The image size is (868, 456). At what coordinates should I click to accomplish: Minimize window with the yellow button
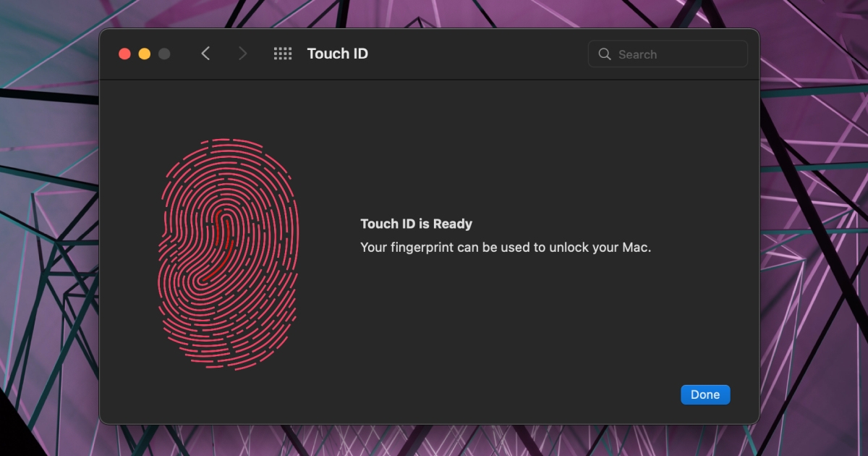[144, 54]
